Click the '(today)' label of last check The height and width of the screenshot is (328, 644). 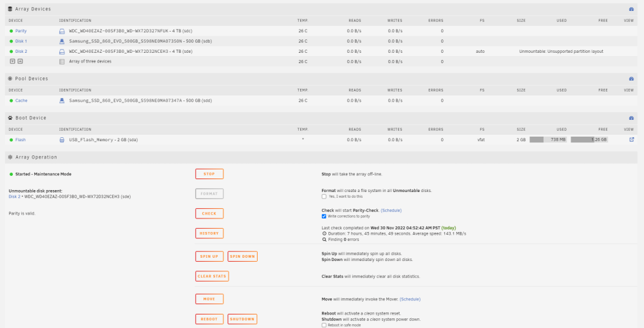point(448,227)
